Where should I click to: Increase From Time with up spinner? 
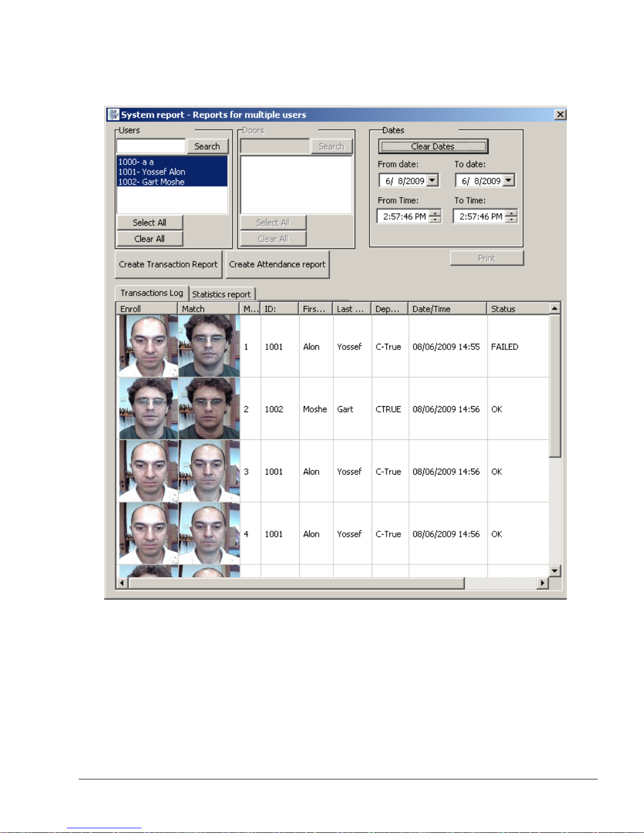435,213
